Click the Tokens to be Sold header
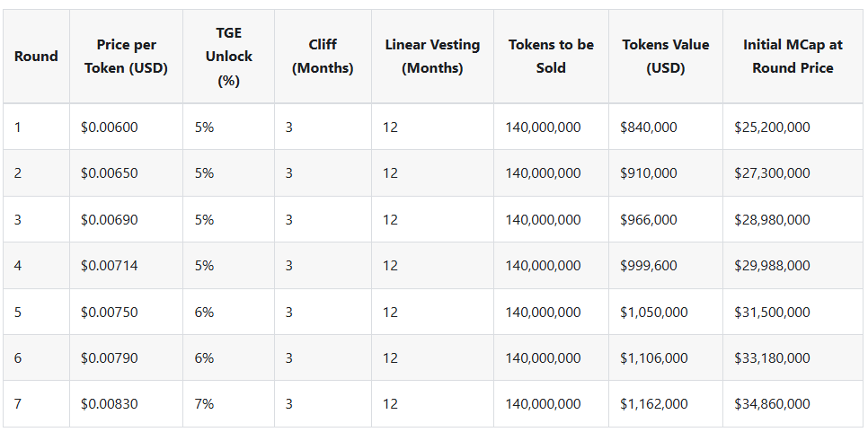Image resolution: width=868 pixels, height=432 pixels. [551, 56]
